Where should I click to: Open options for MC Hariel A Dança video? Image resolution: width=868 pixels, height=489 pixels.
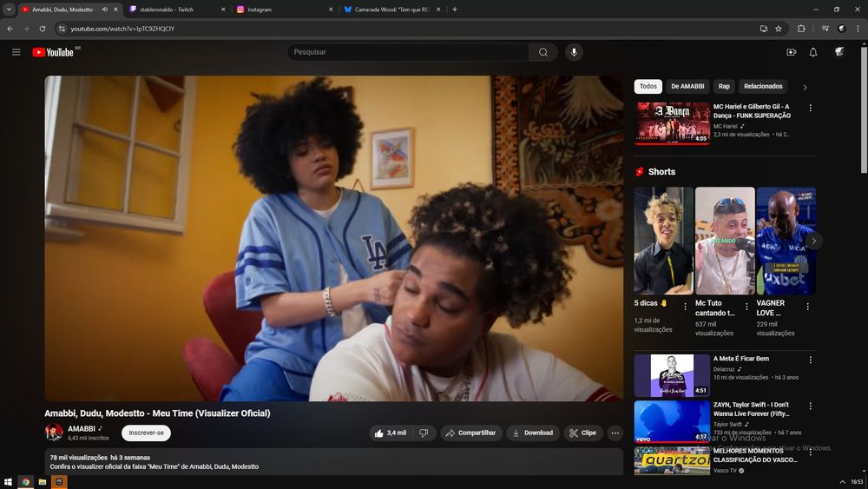coord(811,108)
